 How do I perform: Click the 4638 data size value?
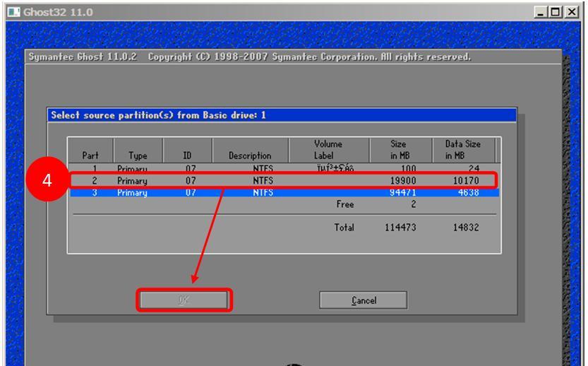click(x=469, y=193)
